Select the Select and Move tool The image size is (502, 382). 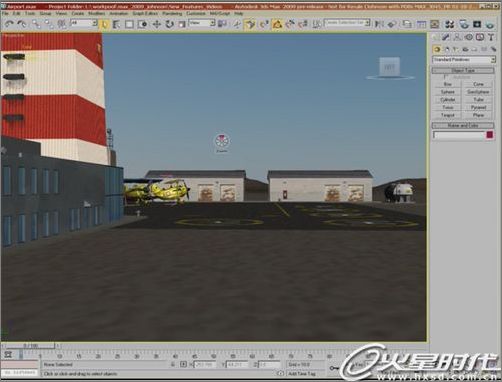pos(156,24)
